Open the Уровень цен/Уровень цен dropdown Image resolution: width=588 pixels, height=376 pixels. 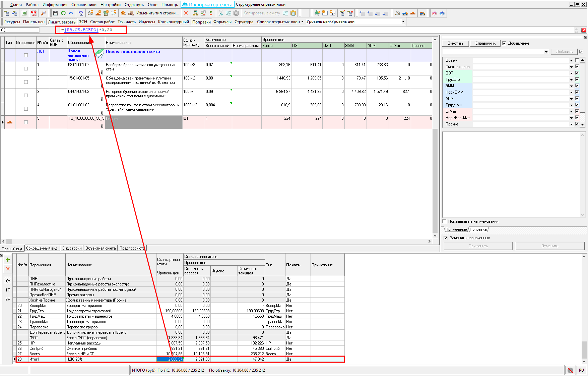click(x=403, y=22)
